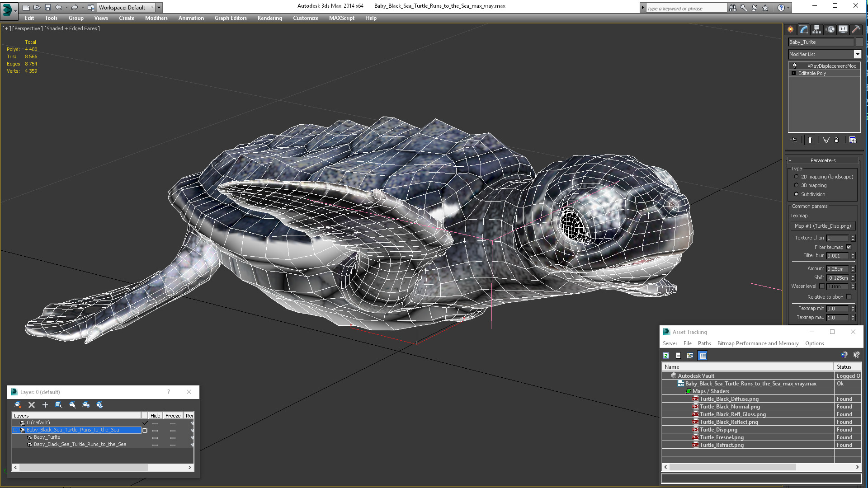Click Map #1 (Turtle_Disp.png) texmap button
Screen dimensions: 868x488
823,226
